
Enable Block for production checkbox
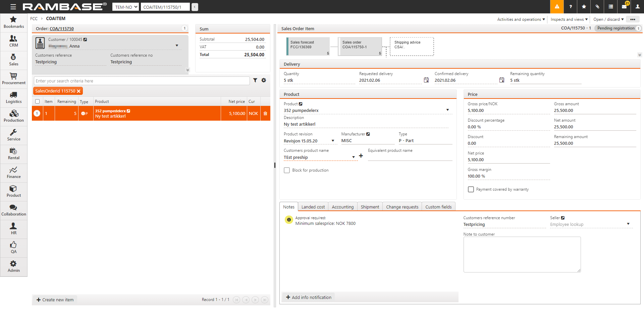pyautogui.click(x=287, y=170)
